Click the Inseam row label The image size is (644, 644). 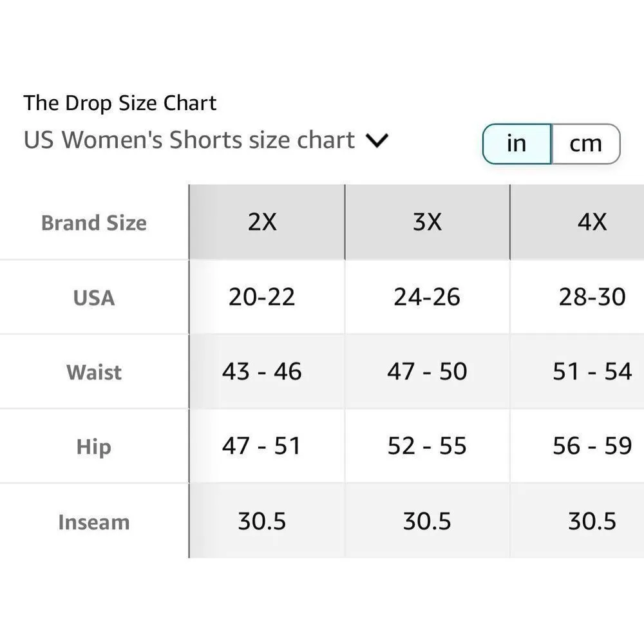[x=93, y=522]
